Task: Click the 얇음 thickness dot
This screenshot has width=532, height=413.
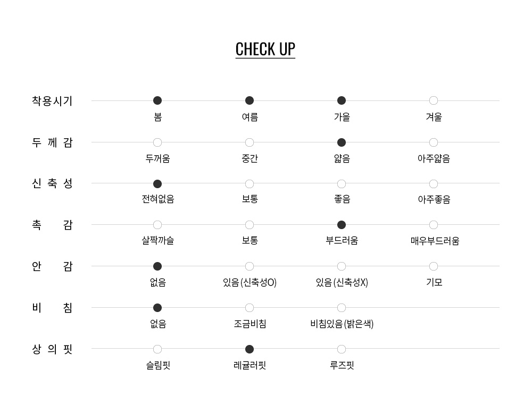Action: (x=342, y=142)
